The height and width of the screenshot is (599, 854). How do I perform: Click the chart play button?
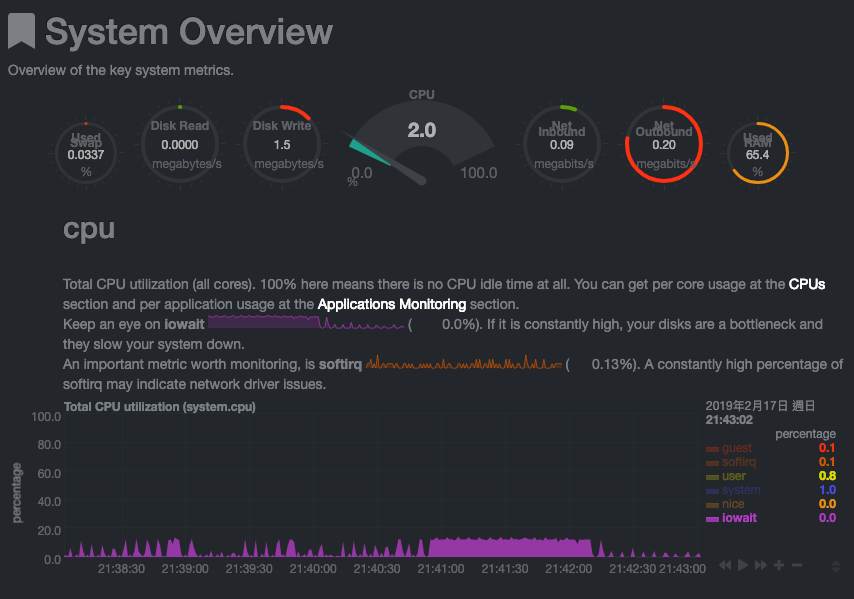[x=742, y=565]
